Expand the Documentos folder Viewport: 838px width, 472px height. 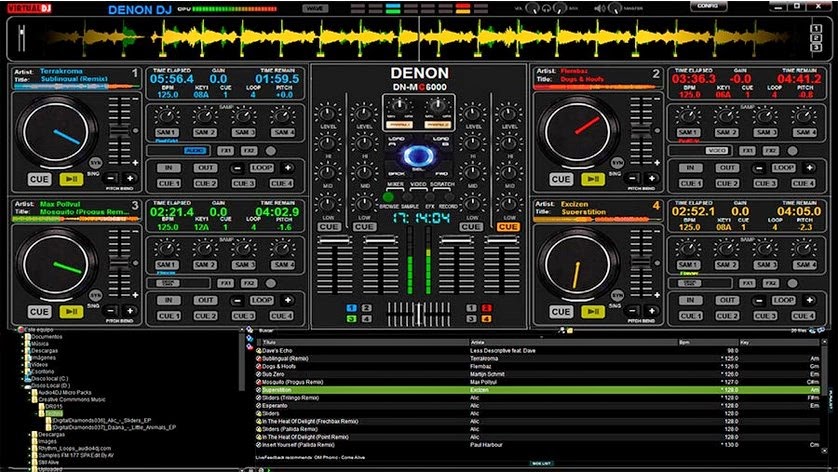click(23, 337)
